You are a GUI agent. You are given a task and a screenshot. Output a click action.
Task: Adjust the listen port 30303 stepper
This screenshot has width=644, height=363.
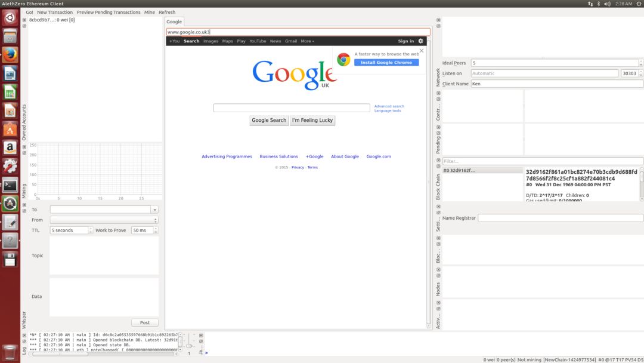[640, 73]
